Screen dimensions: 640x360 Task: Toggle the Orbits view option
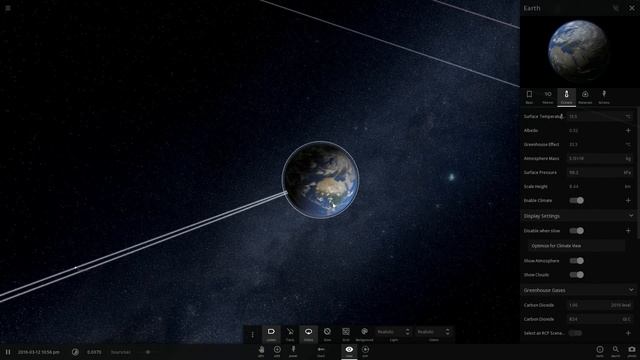click(309, 334)
